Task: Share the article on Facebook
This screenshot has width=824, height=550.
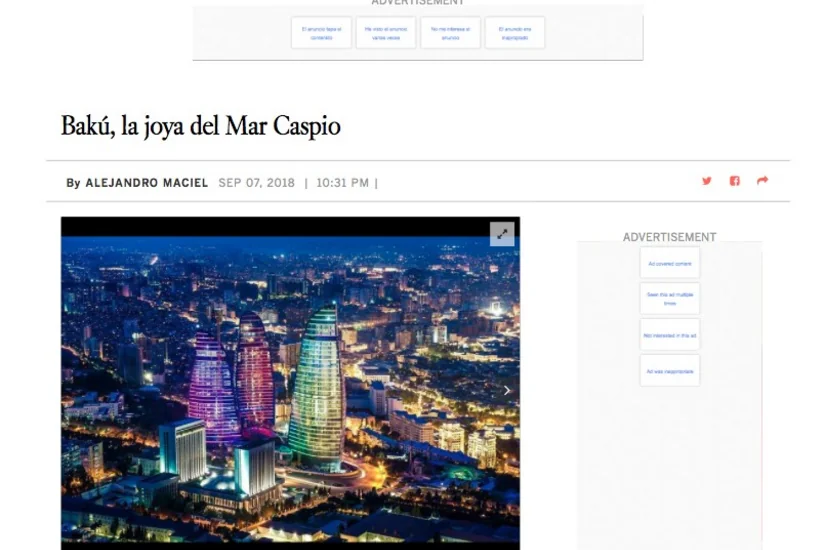Action: coord(735,181)
